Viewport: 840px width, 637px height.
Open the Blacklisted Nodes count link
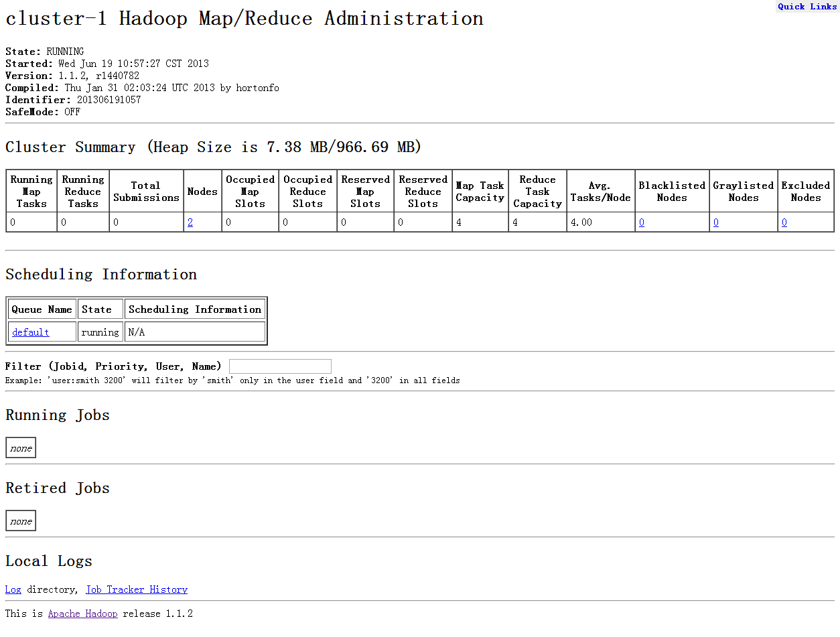(x=642, y=222)
